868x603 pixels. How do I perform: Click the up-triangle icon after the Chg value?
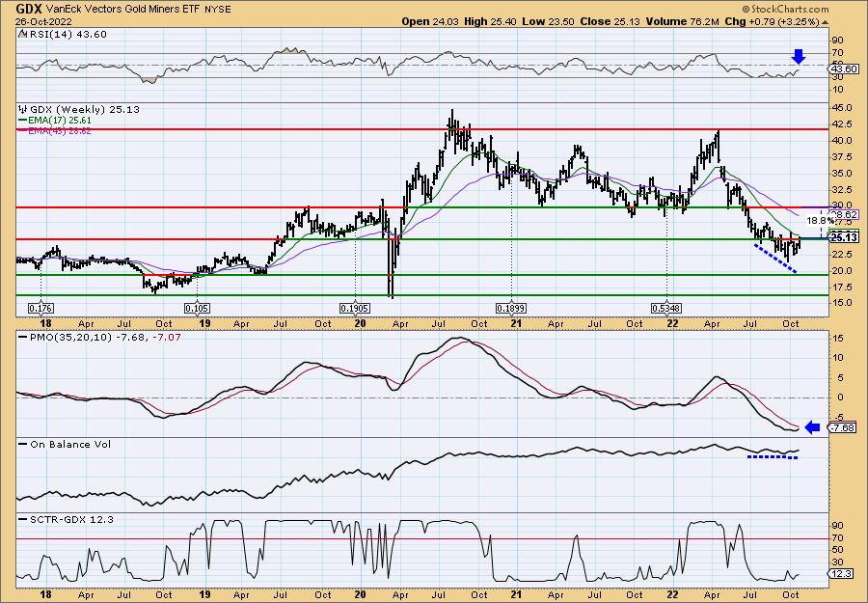tap(825, 23)
